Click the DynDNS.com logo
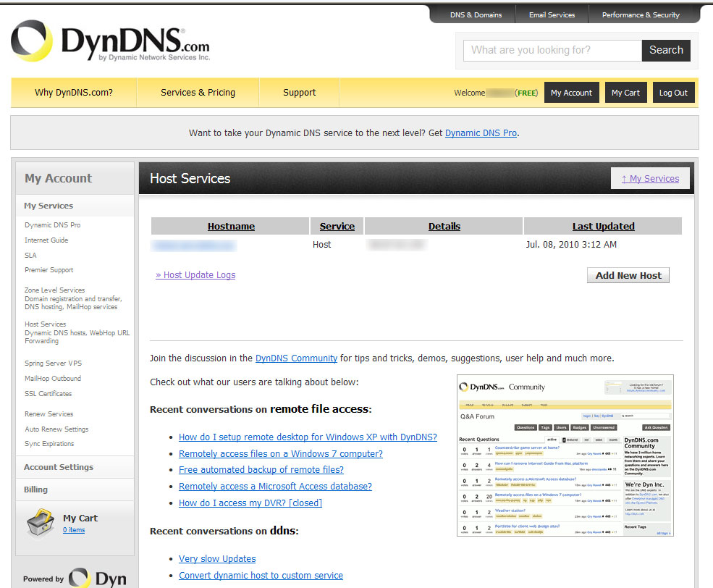The image size is (713, 588). click(x=111, y=41)
